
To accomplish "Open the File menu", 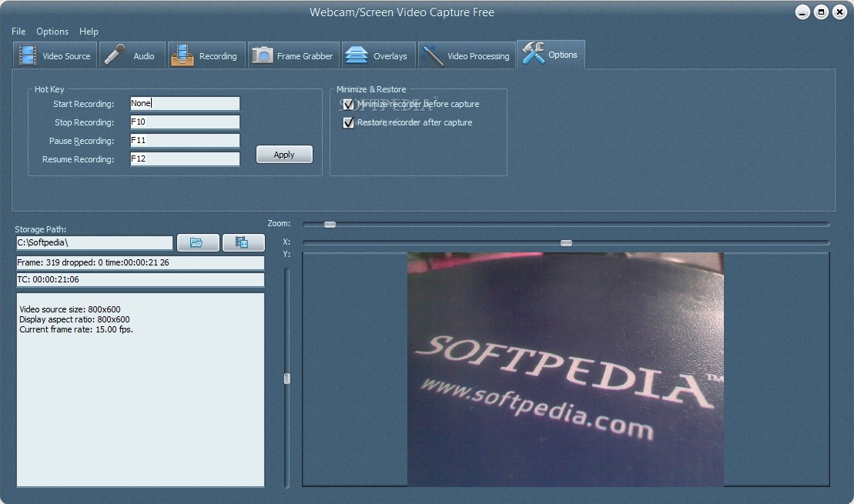I will coord(18,32).
